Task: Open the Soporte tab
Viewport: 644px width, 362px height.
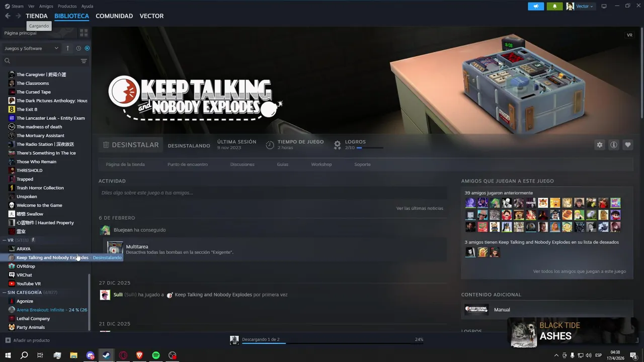Action: tap(362, 164)
